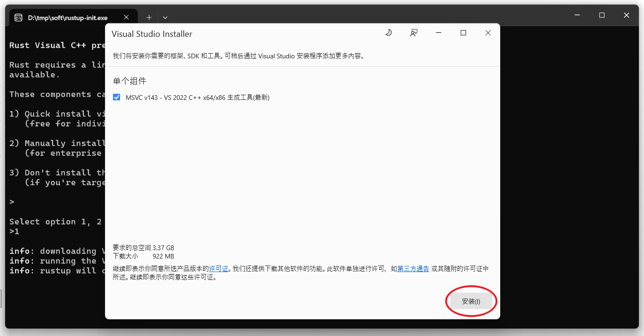This screenshot has width=644, height=336.
Task: Select the rustup-init.exe terminal tab
Action: pos(72,18)
